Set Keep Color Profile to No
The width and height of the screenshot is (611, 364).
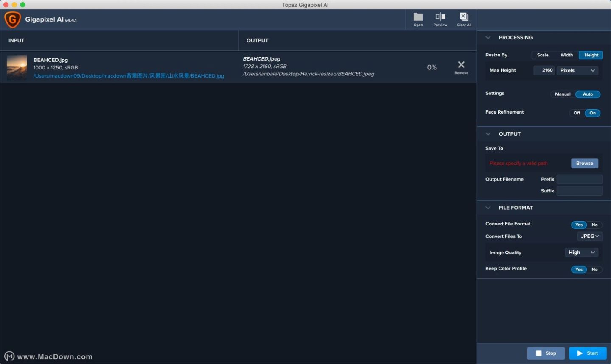tap(594, 270)
